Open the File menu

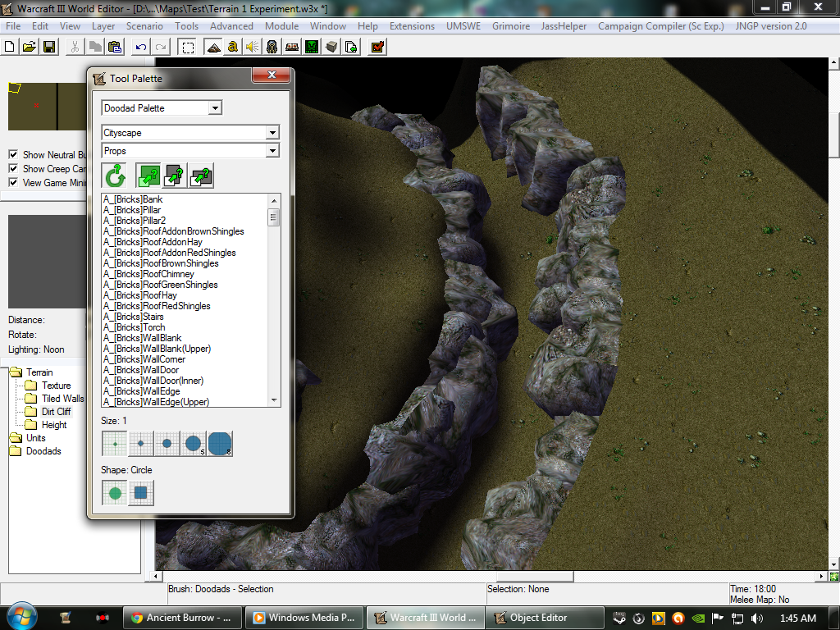pyautogui.click(x=13, y=25)
